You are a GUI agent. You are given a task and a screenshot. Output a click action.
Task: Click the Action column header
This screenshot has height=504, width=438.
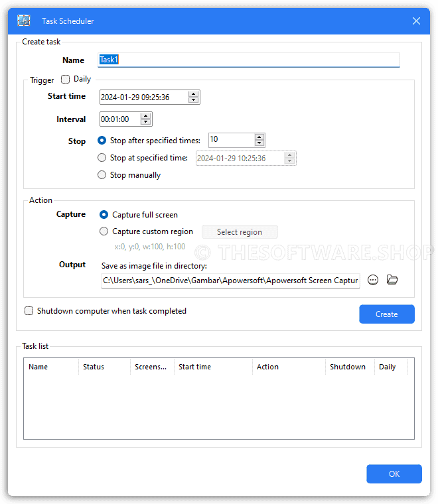point(289,367)
